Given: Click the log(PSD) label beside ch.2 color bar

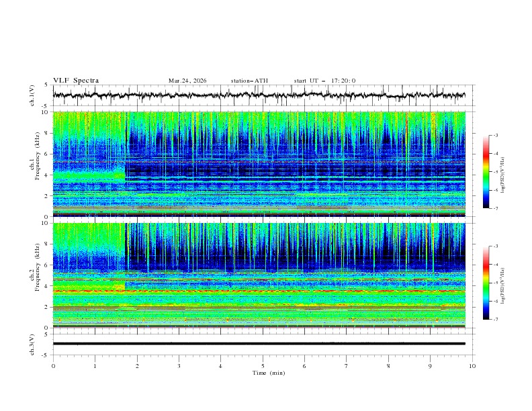Looking at the screenshot, I should point(503,285).
